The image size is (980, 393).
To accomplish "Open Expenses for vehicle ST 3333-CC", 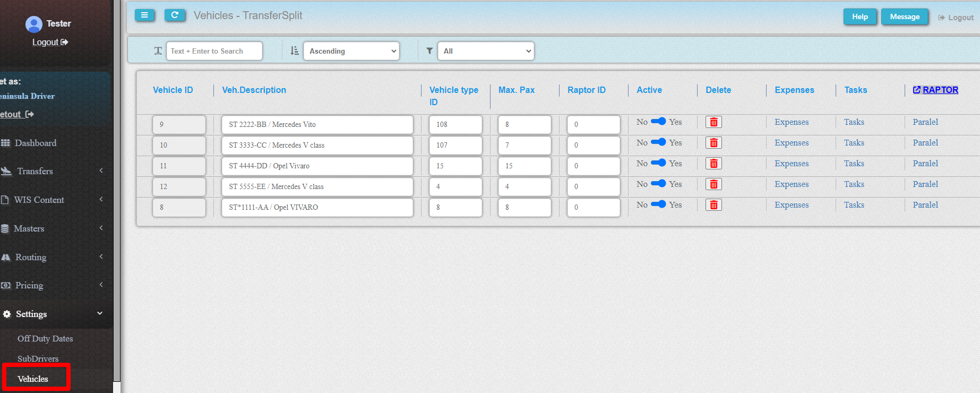I will point(792,143).
